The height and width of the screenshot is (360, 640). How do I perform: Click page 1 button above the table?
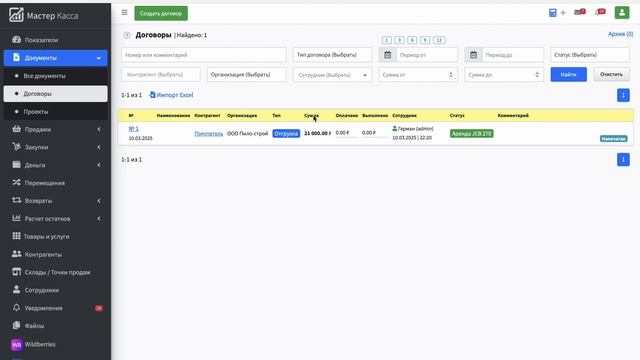click(623, 95)
